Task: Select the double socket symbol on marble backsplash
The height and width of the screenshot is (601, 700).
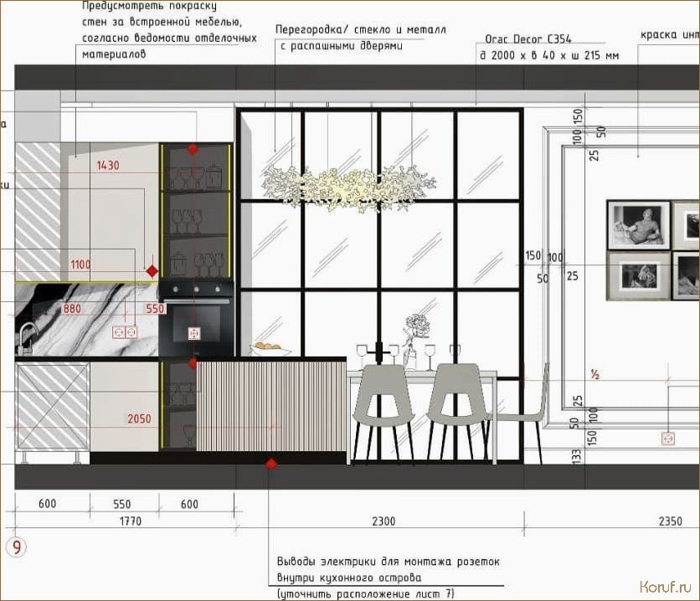Action: pyautogui.click(x=124, y=332)
